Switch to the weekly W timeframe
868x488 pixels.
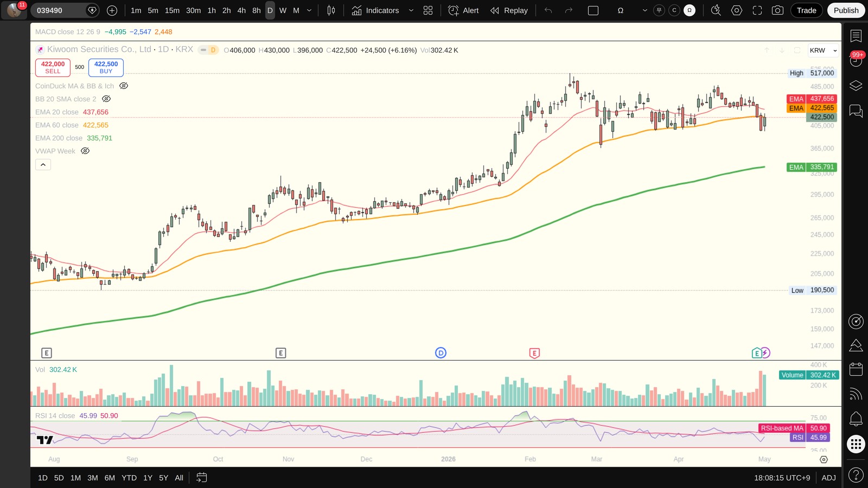tap(283, 10)
